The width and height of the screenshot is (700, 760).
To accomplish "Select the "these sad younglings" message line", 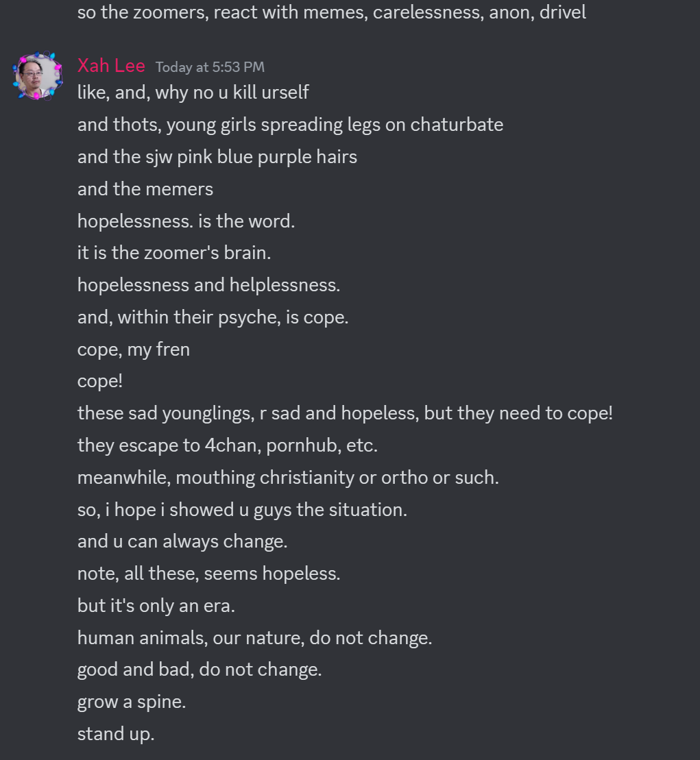I will (344, 413).
